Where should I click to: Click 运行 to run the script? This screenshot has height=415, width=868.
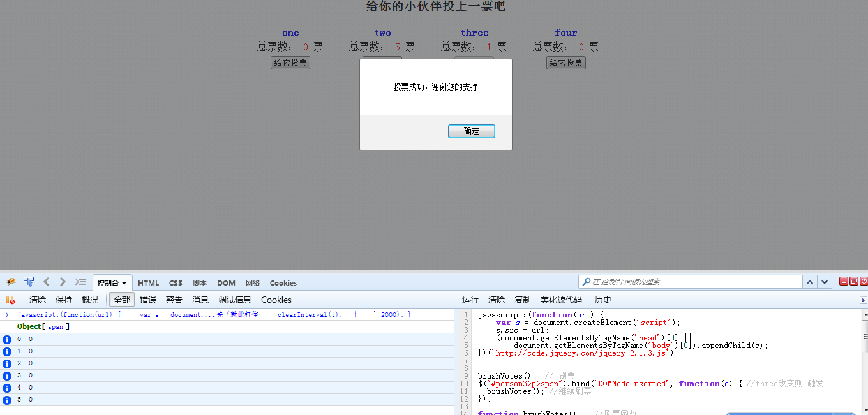[x=470, y=300]
